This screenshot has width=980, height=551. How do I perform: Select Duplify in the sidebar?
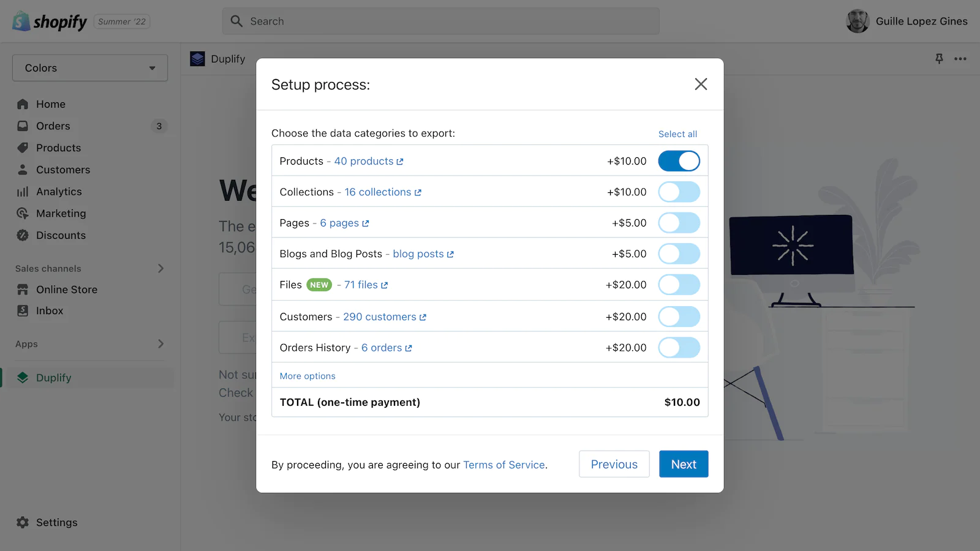54,378
